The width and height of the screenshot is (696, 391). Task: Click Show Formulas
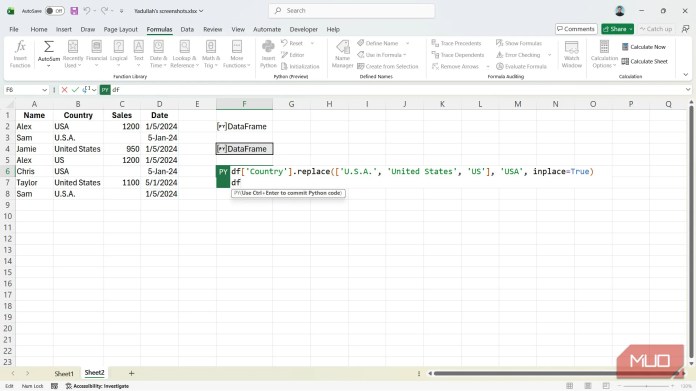pyautogui.click(x=519, y=43)
